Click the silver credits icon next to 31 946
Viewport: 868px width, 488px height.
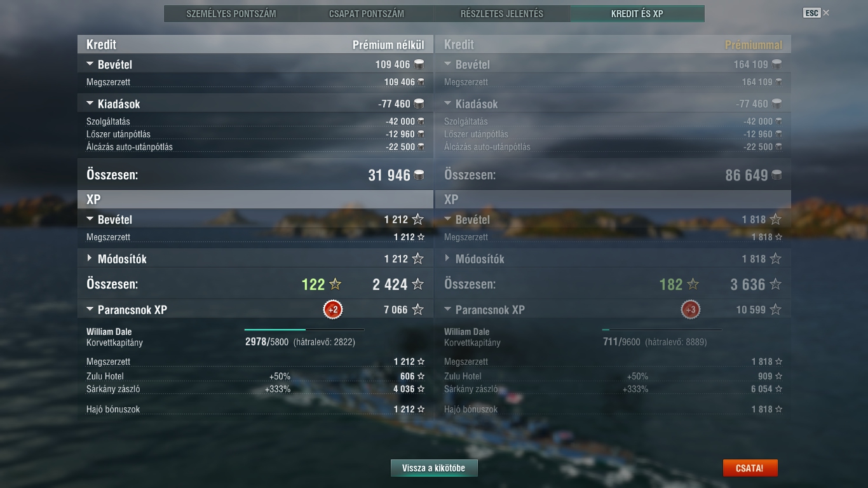point(419,175)
